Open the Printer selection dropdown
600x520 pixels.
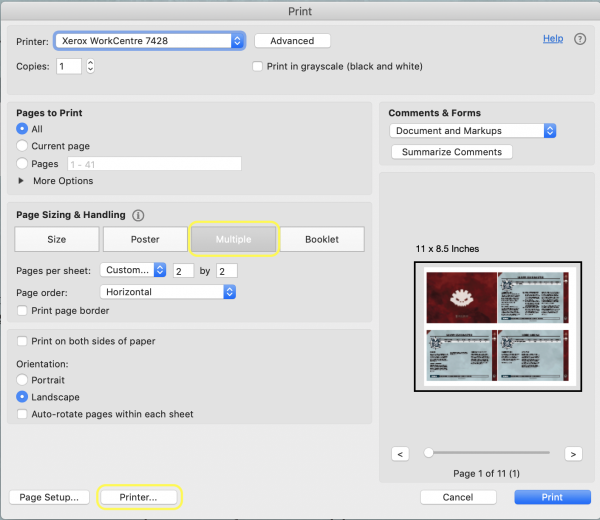coord(148,41)
